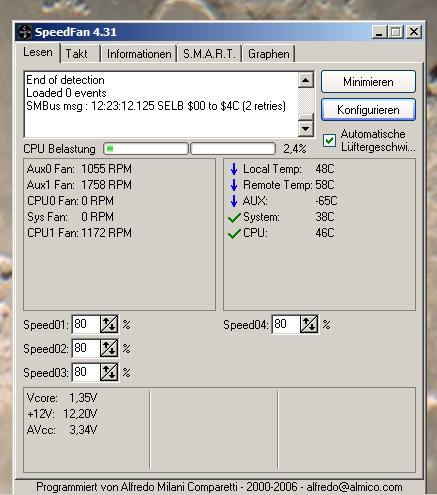Click the second CPU Belastung progress bar

point(233,149)
